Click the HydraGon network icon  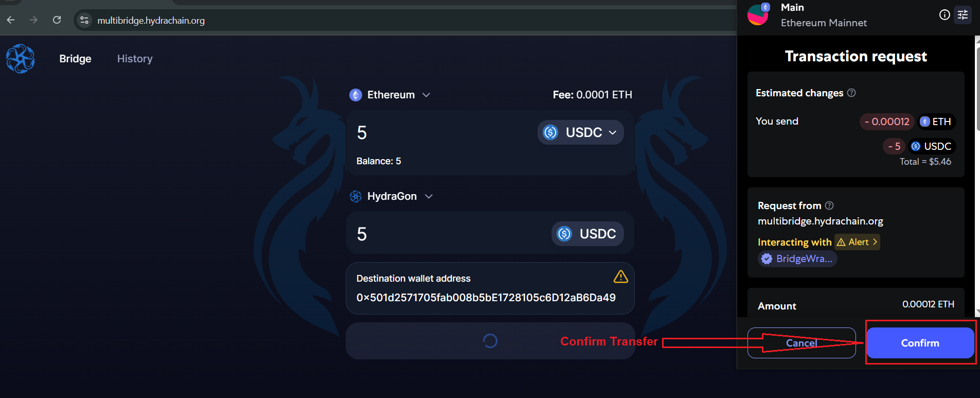[x=355, y=196]
